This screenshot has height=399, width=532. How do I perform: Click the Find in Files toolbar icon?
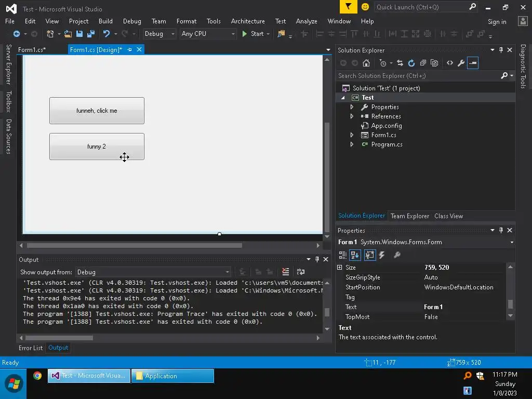(281, 34)
